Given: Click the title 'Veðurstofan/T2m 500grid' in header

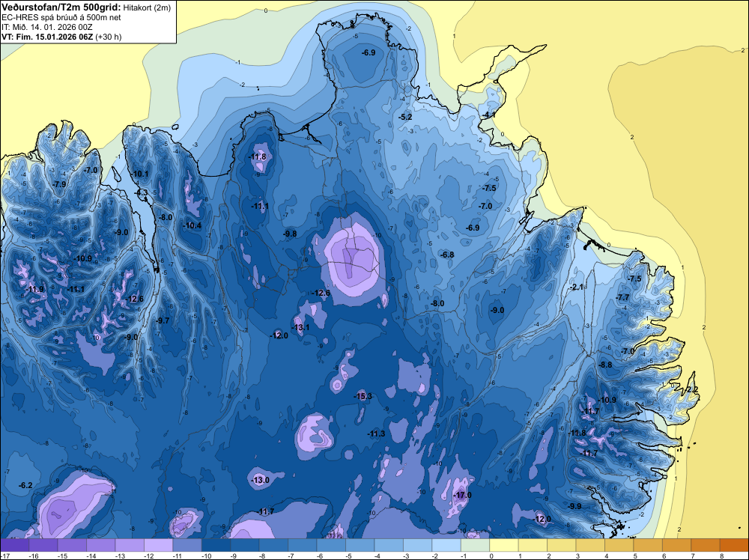Looking at the screenshot, I should (x=60, y=7).
